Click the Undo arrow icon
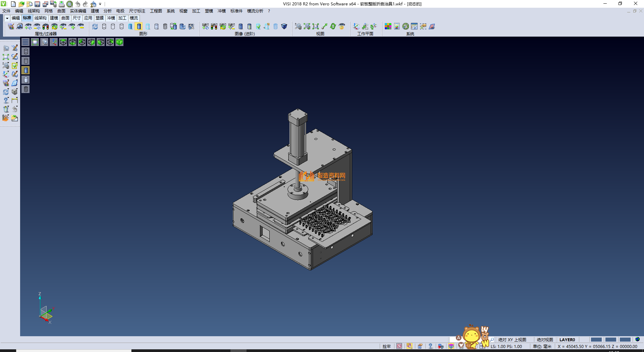644x352 pixels. pos(78,4)
